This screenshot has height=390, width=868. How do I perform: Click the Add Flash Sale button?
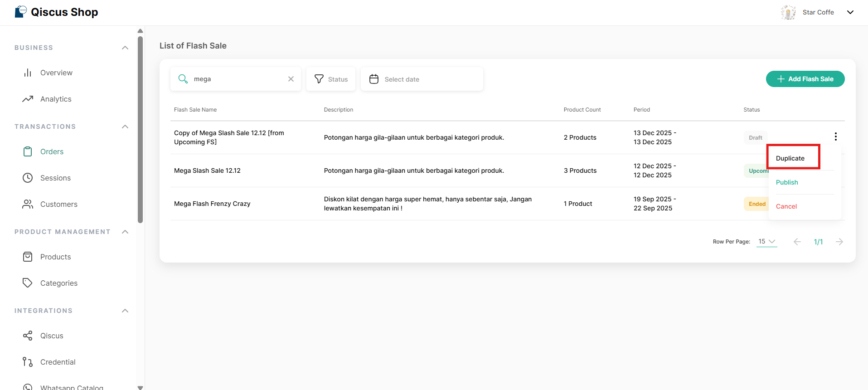[805, 79]
